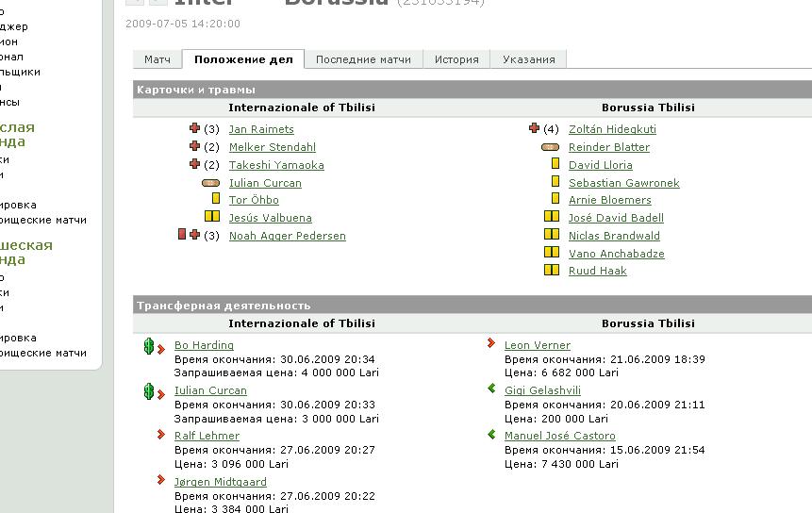Click red sold arrow beside Ralf Lehmer
This screenshot has height=513, width=812.
(x=161, y=434)
